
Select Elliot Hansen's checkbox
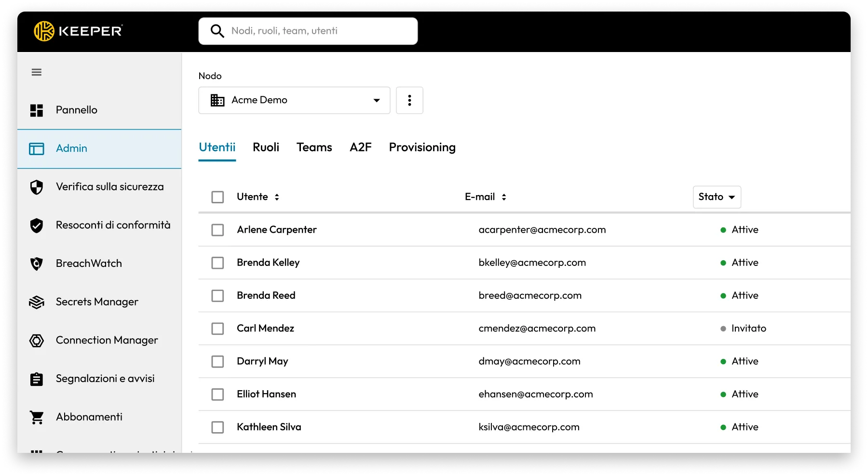[x=217, y=394]
